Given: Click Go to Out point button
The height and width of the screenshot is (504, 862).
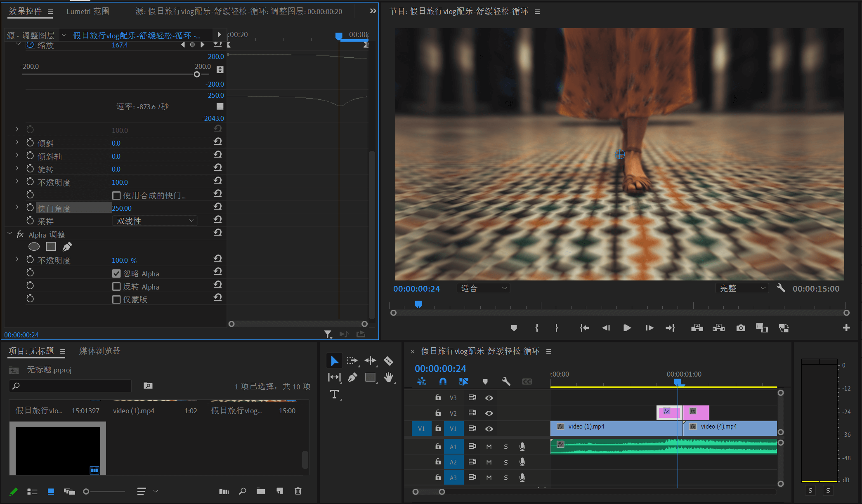Looking at the screenshot, I should 670,328.
